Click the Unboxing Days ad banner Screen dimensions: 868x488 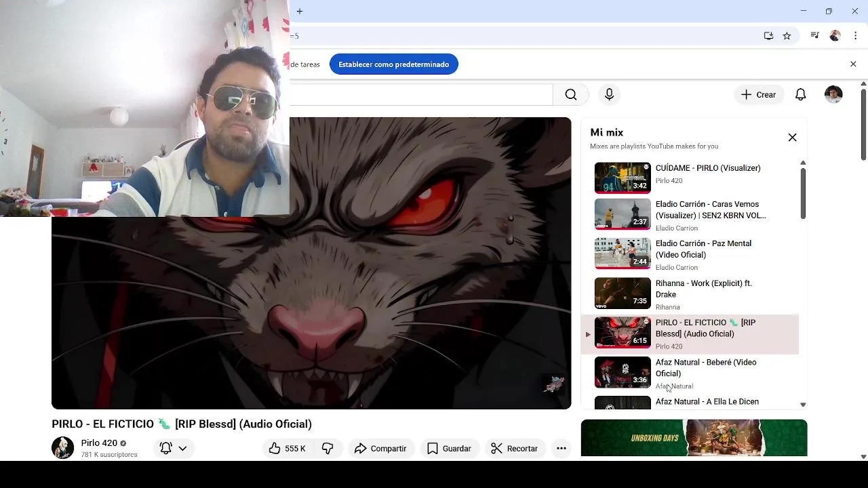point(694,438)
